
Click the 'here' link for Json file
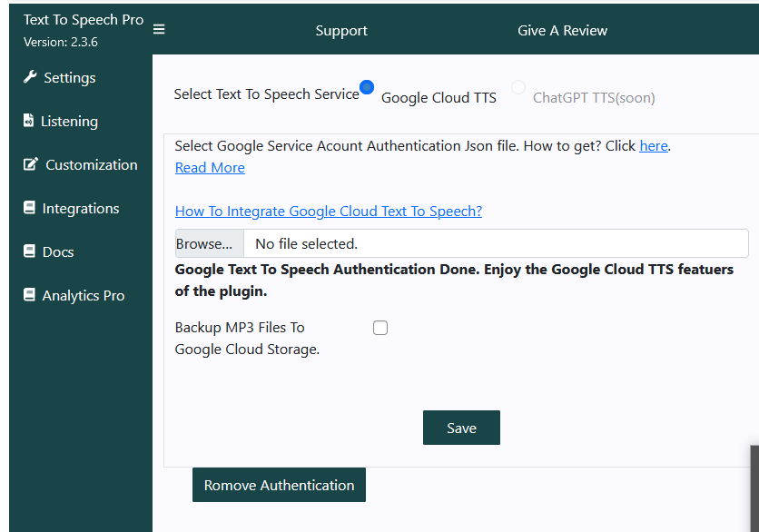click(654, 145)
